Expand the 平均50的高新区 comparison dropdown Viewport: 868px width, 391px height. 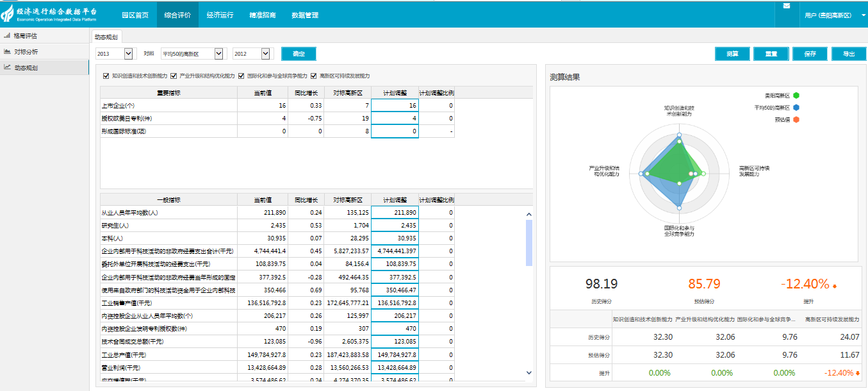[193, 54]
